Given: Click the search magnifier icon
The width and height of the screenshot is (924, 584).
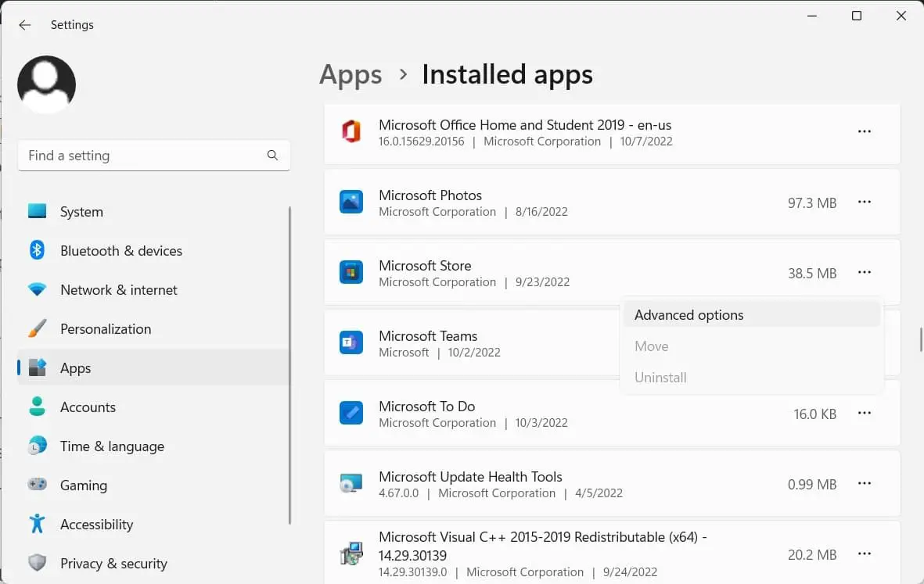Looking at the screenshot, I should 272,156.
